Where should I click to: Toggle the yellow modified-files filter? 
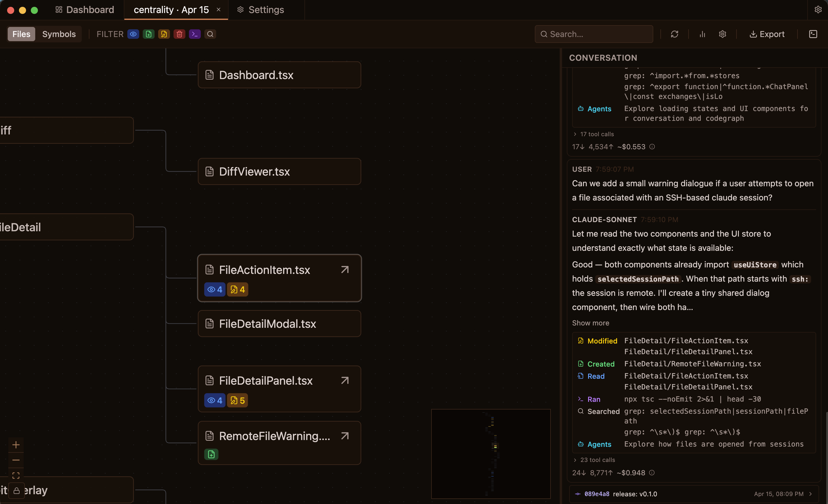[x=164, y=34]
